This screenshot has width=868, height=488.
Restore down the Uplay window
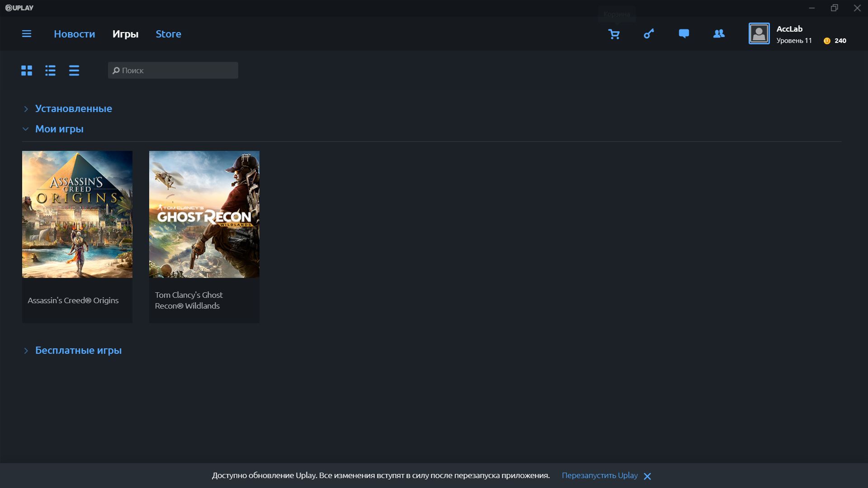point(835,8)
